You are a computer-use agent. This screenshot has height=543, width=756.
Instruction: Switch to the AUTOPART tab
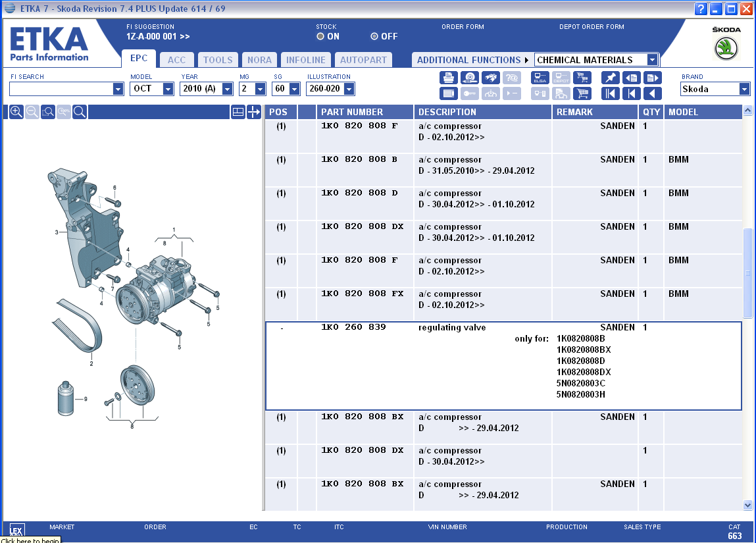[x=364, y=60]
